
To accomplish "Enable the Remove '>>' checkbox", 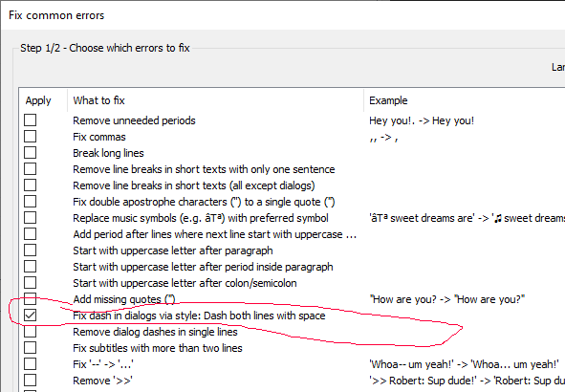I will coord(31,381).
